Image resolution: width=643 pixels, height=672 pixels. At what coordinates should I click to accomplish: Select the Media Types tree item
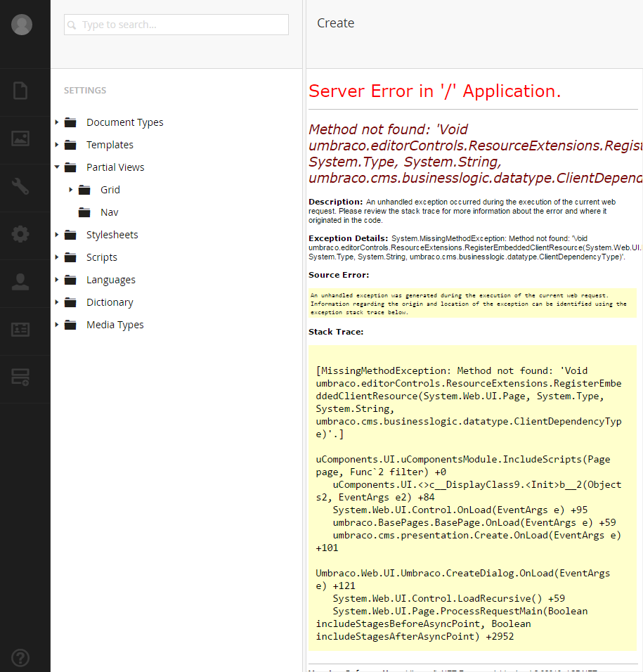click(x=115, y=325)
